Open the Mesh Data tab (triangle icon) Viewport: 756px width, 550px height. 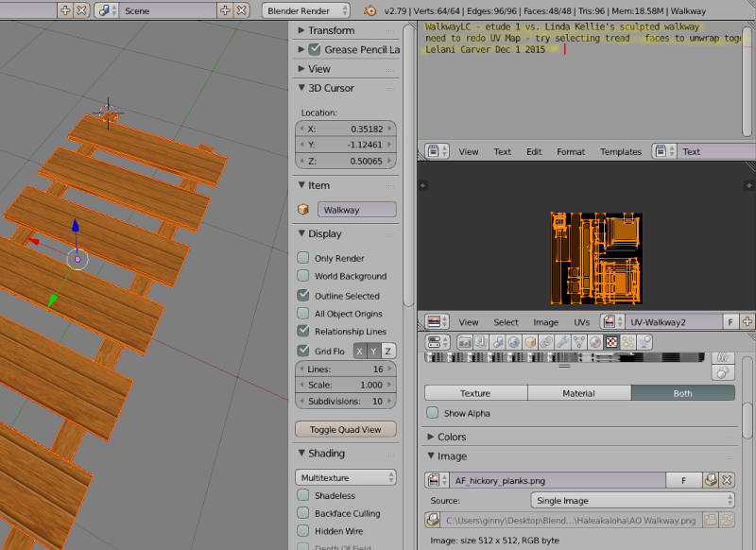579,342
